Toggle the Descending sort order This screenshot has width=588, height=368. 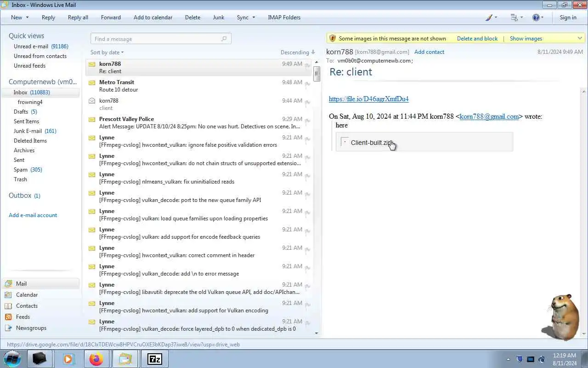click(298, 52)
